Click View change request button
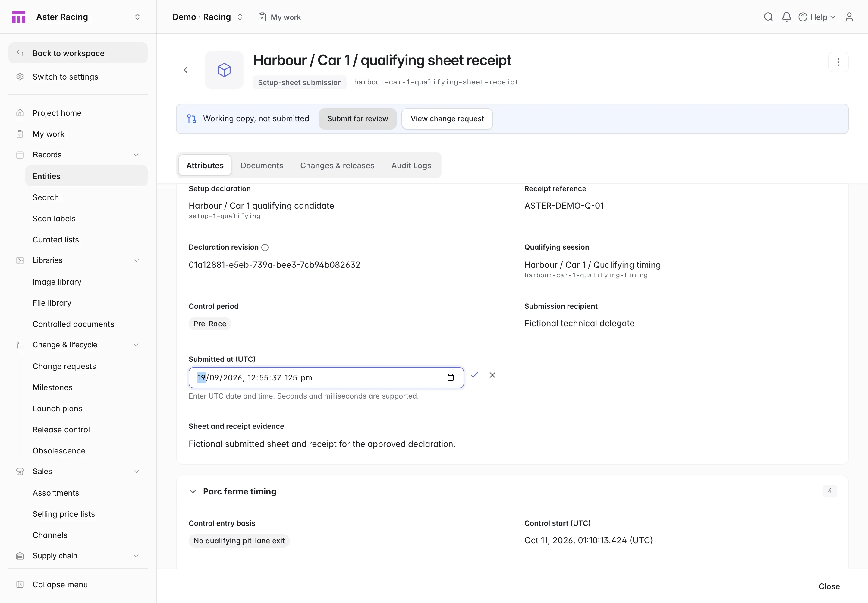Image resolution: width=868 pixels, height=603 pixels. [447, 118]
